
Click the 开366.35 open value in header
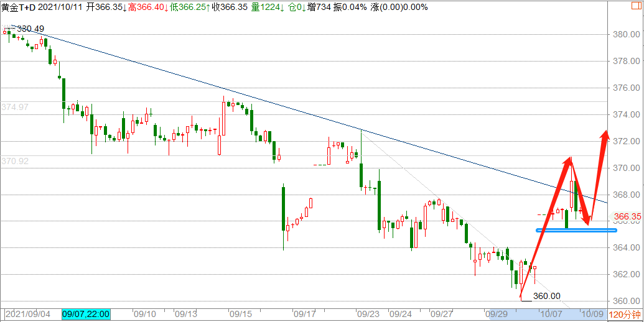pos(107,7)
